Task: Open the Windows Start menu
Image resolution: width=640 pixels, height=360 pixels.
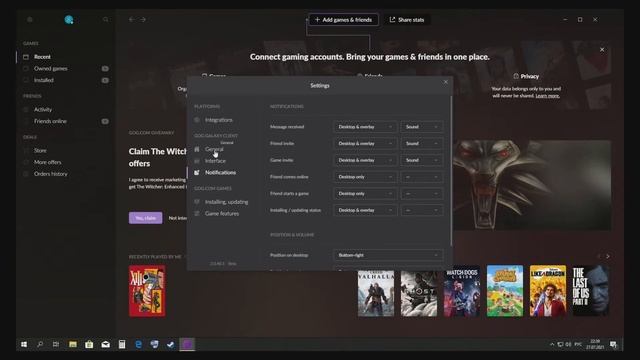Action: [x=24, y=344]
